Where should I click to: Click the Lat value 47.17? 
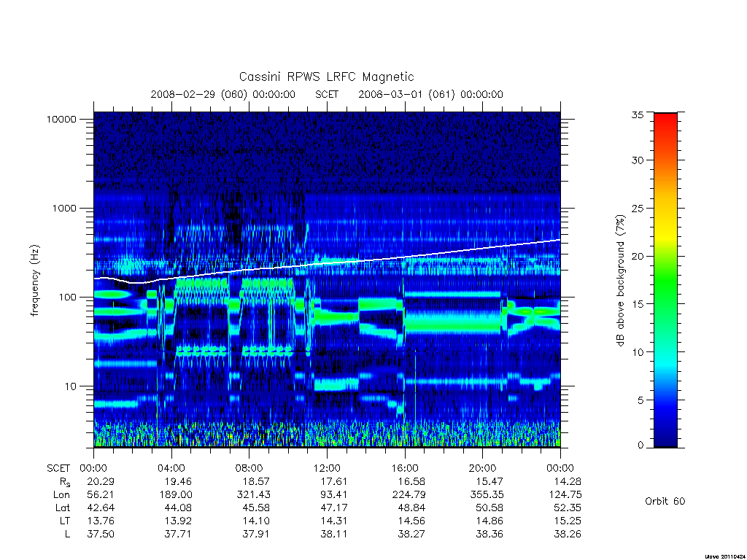(333, 508)
